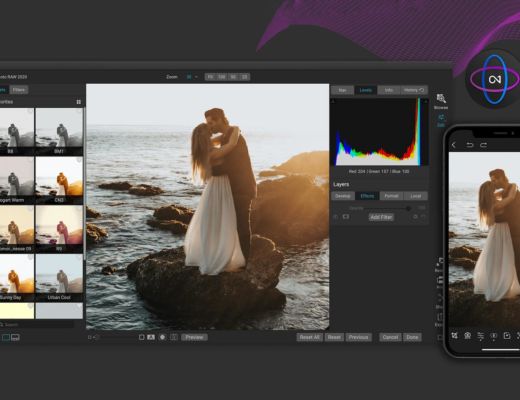520x400 pixels.
Task: Click the 25 zoom preset button
Action: coord(244,77)
